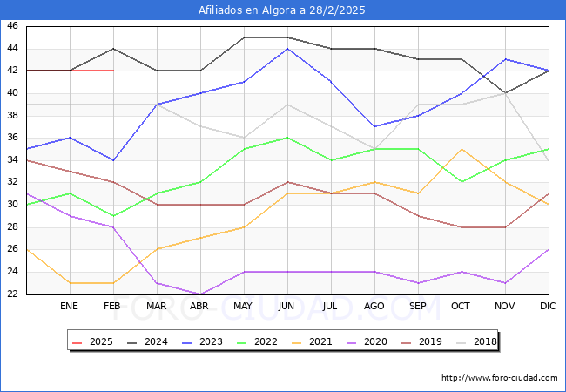Image resolution: width=566 pixels, height=392 pixels.
Task: Open the foro-ciudad.com URL credit
Action: coord(500,378)
